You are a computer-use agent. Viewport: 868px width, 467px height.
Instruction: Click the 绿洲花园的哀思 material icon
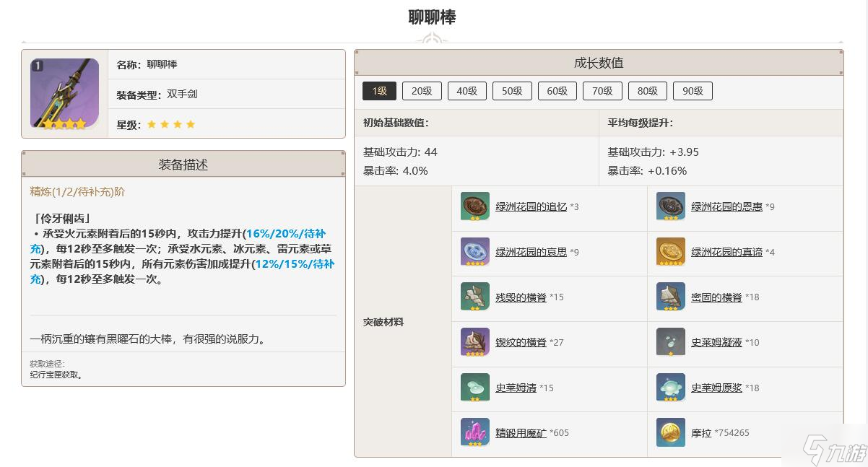click(475, 252)
